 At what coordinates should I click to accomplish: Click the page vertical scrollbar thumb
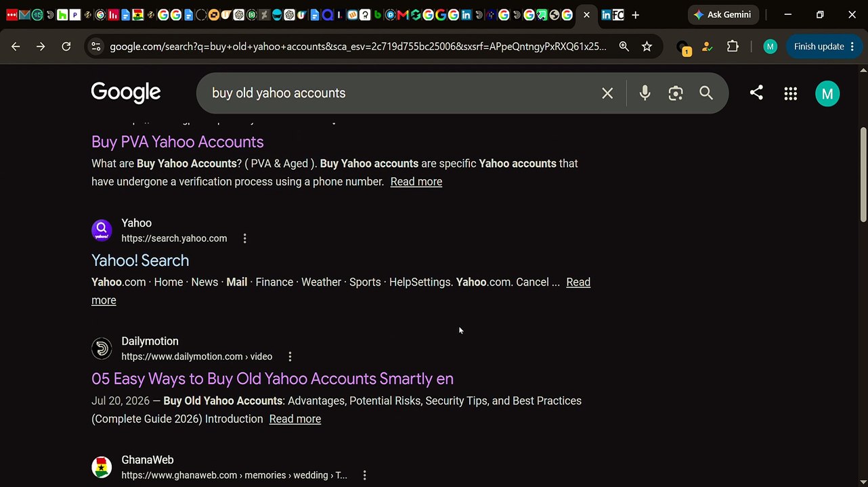tap(863, 174)
